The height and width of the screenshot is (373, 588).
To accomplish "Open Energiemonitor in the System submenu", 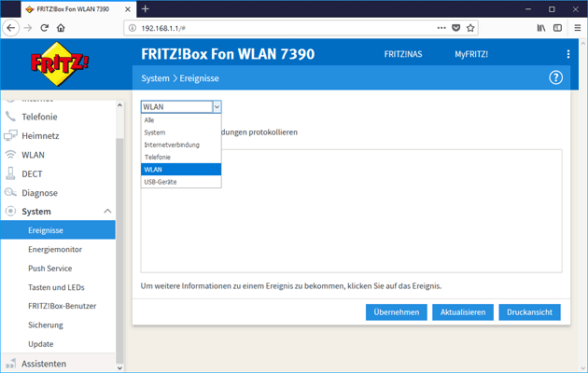I will pyautogui.click(x=55, y=249).
